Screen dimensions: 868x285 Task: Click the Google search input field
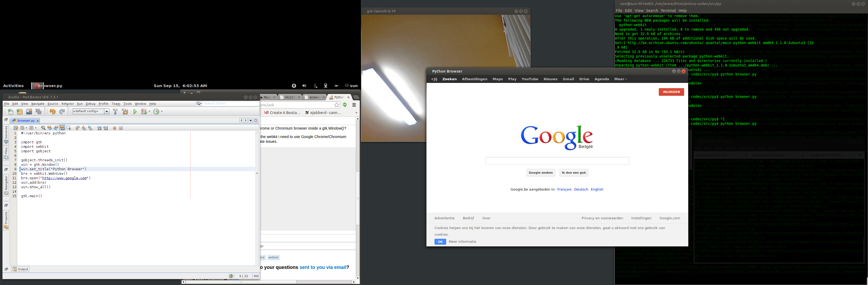557,161
